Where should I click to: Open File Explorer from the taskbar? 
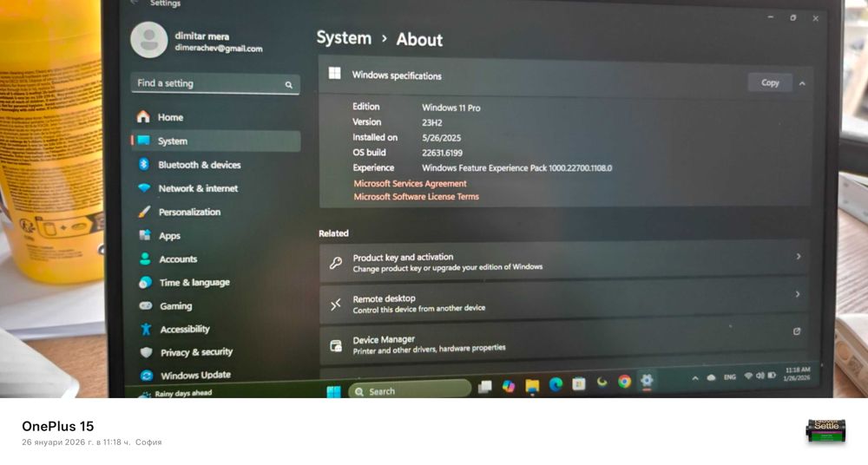pos(532,386)
